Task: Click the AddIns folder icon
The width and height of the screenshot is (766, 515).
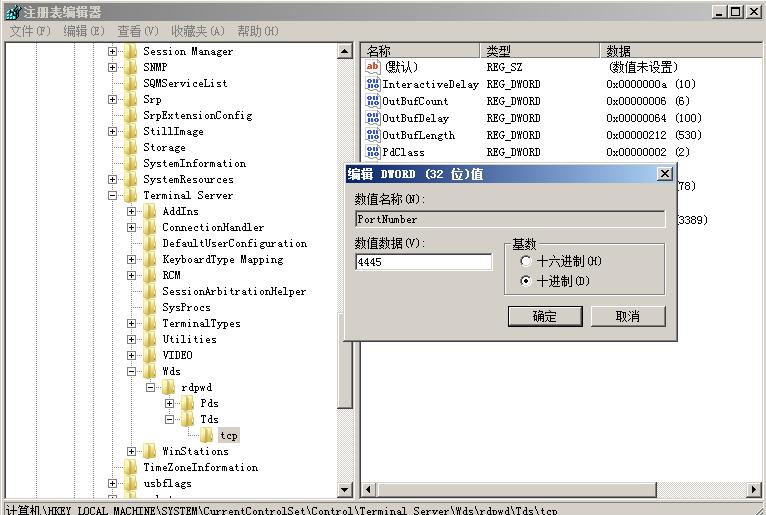Action: pyautogui.click(x=149, y=212)
